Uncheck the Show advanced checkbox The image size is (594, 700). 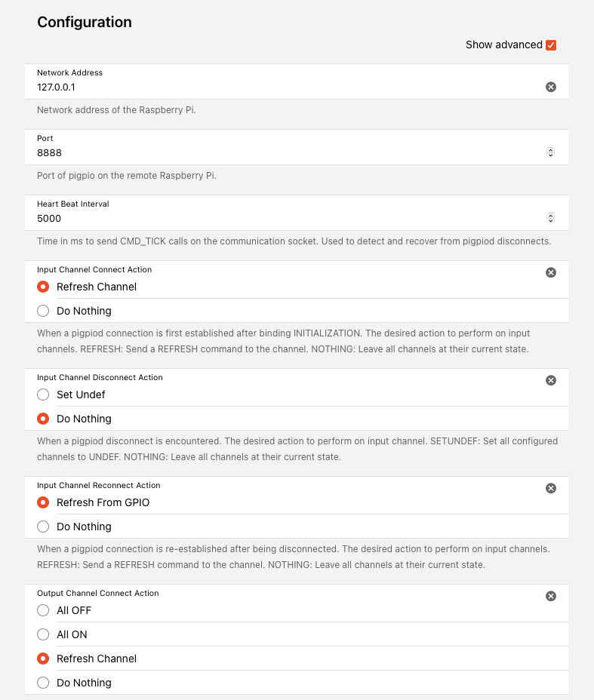click(x=551, y=45)
